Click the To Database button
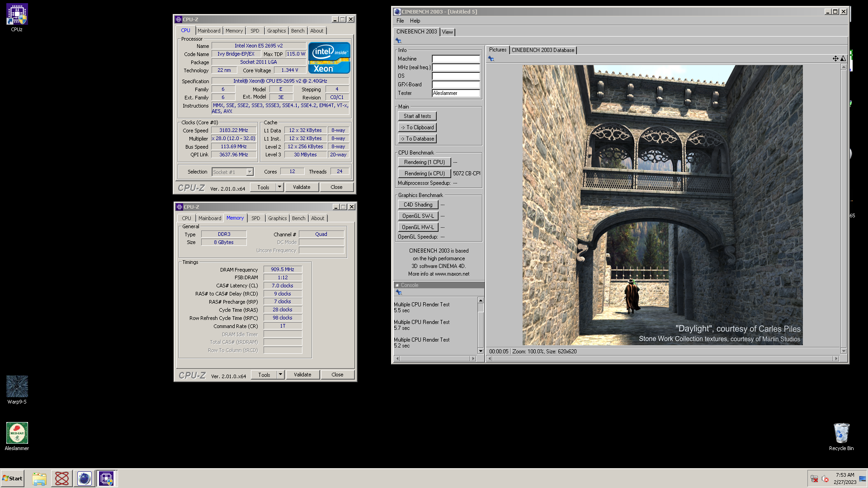The image size is (868, 488). [x=417, y=139]
